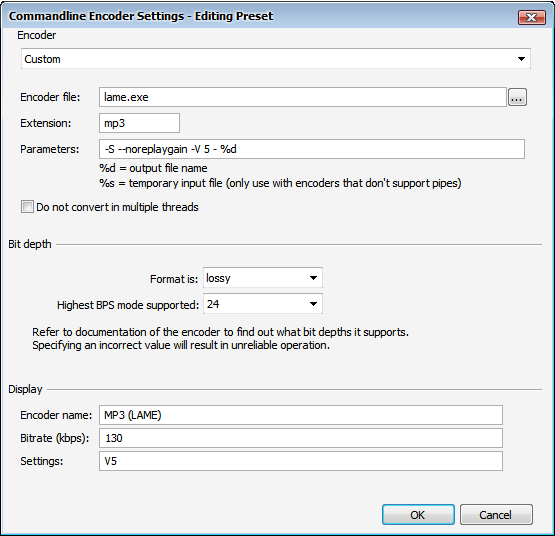The width and height of the screenshot is (555, 536).
Task: Open the Encoder dropdown showing Custom
Action: [x=276, y=59]
